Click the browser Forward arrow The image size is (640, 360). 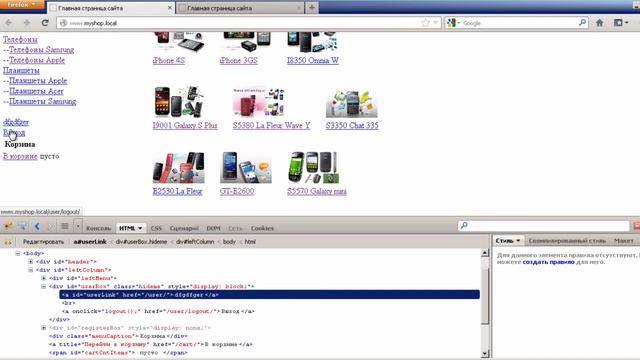[x=27, y=23]
